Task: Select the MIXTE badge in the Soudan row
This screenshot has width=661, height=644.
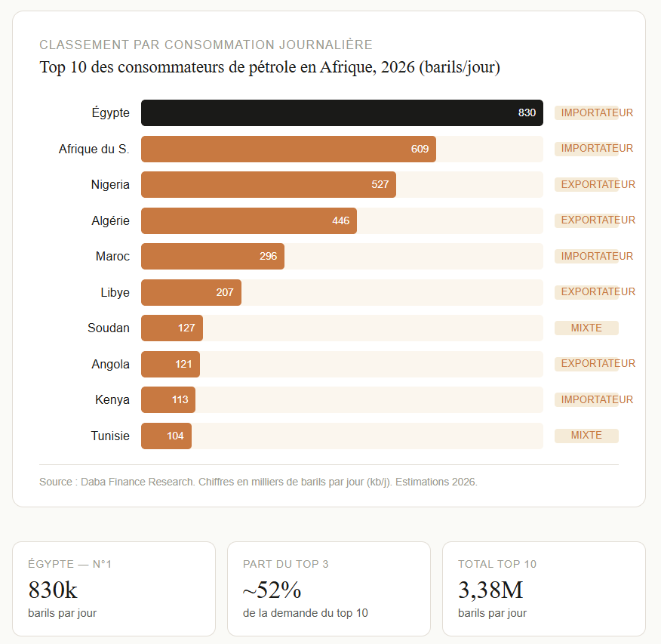Action: point(586,328)
